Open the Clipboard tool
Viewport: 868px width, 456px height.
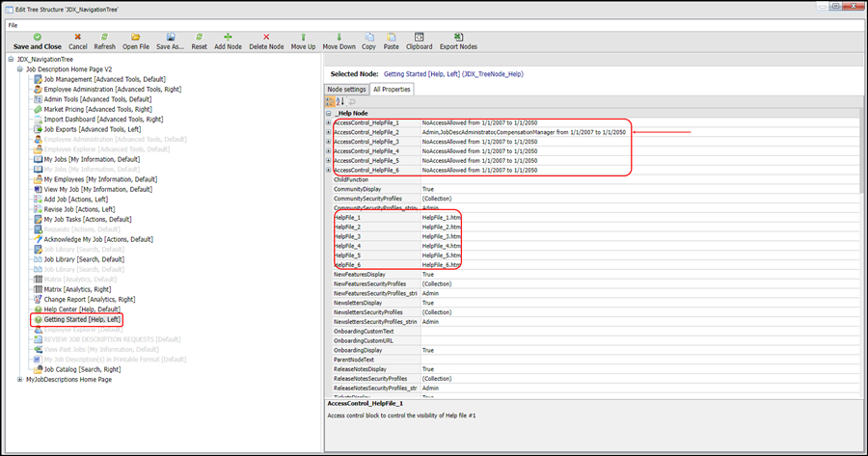click(419, 37)
